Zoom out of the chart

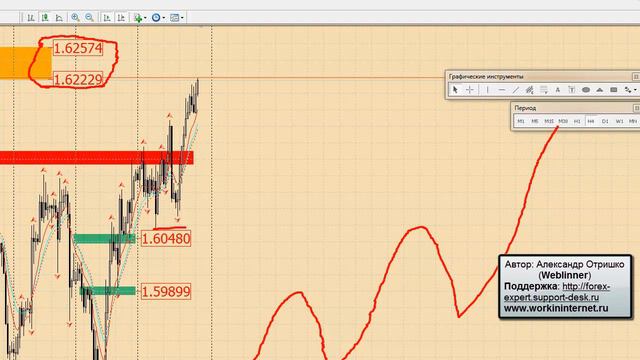click(x=89, y=18)
